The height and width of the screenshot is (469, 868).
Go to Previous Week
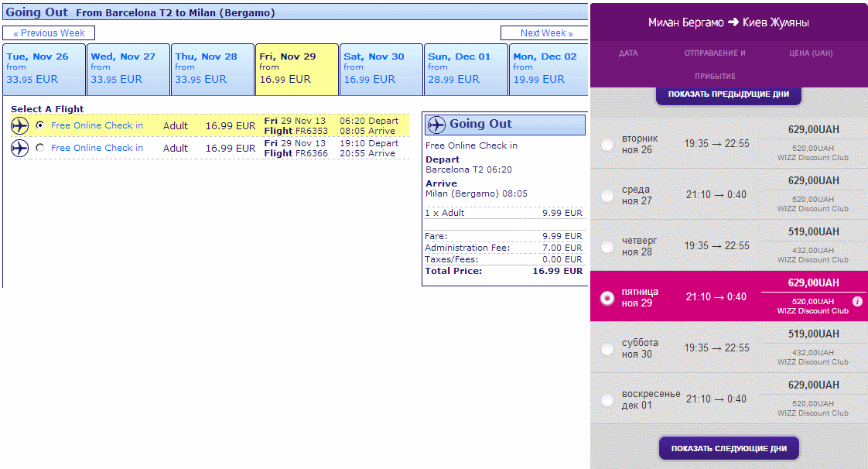(49, 33)
